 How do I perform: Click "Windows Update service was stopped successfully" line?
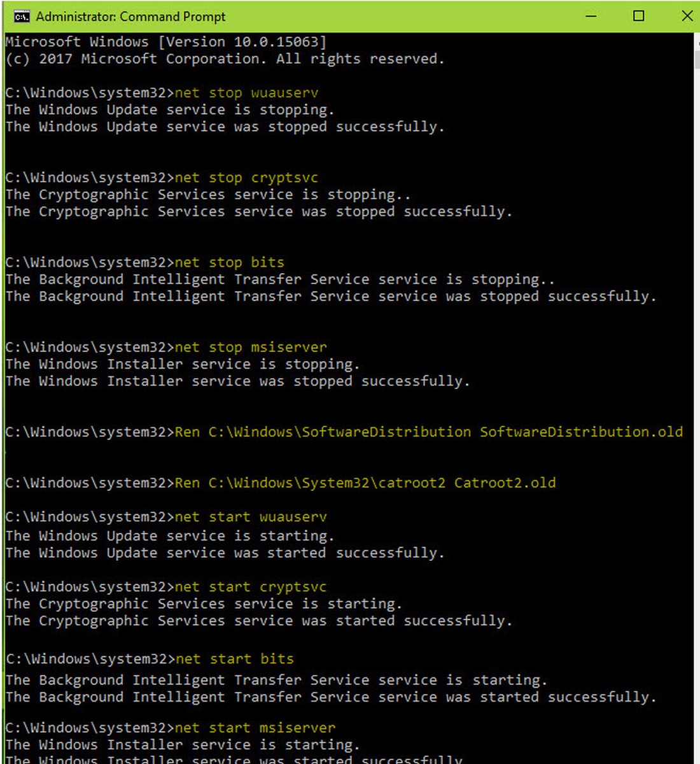tap(224, 127)
